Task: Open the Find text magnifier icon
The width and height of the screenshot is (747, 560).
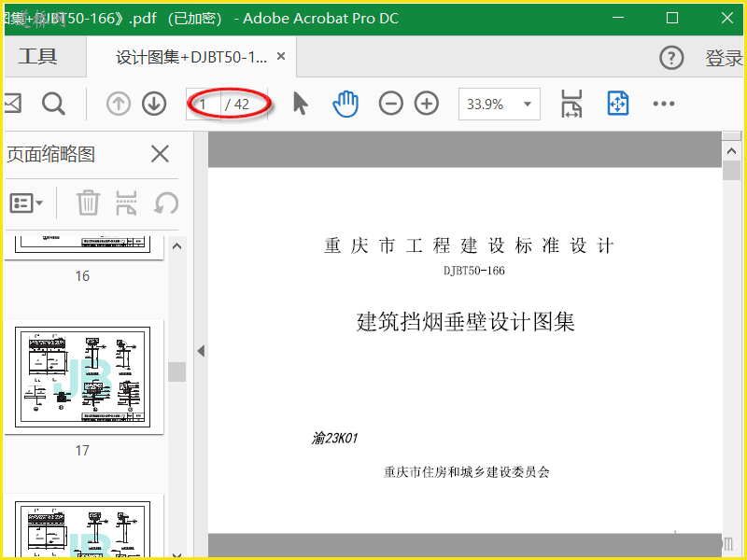Action: point(53,104)
